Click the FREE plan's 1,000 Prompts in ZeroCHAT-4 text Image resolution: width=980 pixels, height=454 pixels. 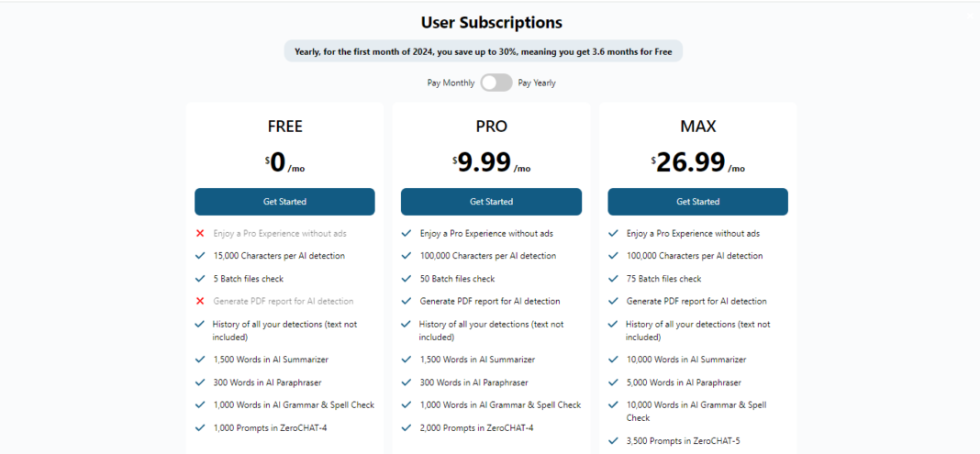pos(268,427)
